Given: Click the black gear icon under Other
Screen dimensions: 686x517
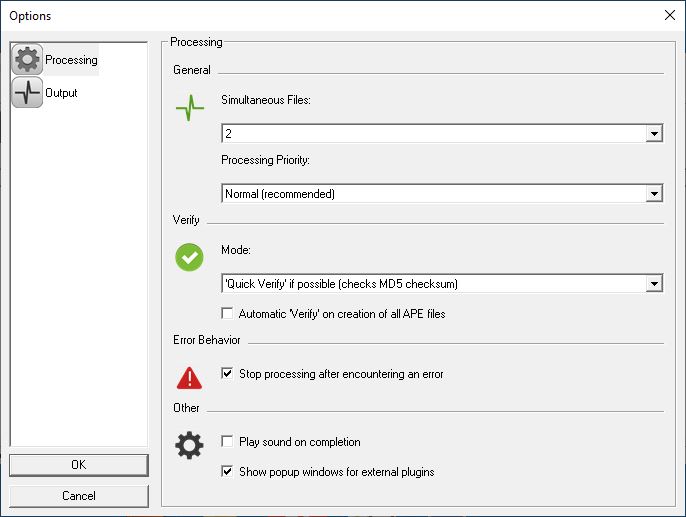Looking at the screenshot, I should tap(189, 446).
